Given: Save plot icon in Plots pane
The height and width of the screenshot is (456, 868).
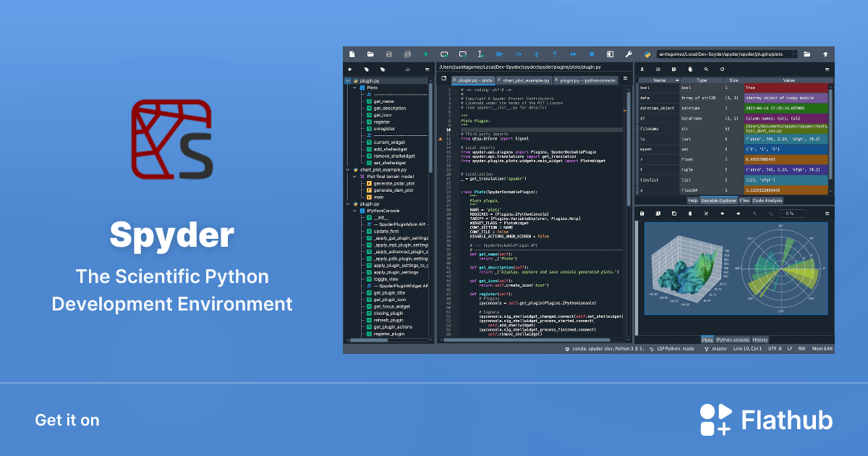Looking at the screenshot, I should 642,214.
